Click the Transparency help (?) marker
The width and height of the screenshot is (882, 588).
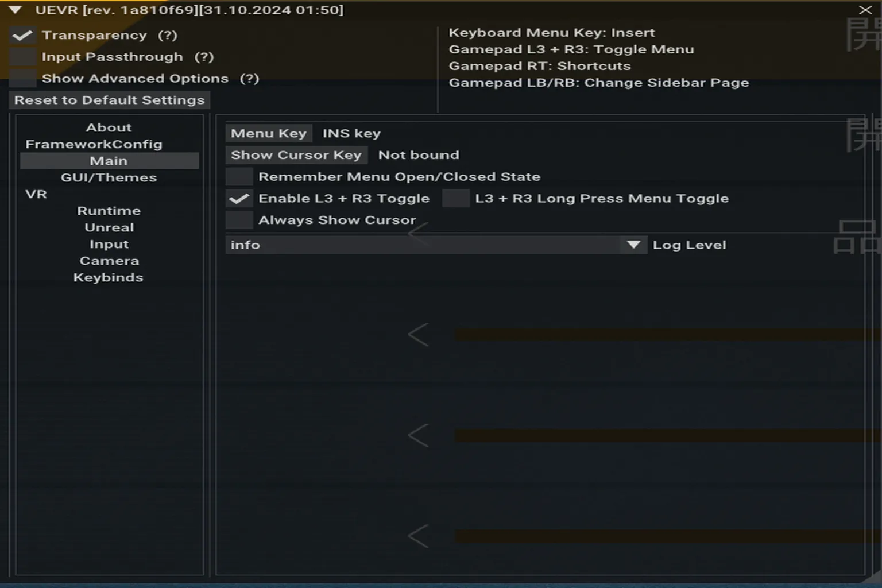tap(168, 36)
